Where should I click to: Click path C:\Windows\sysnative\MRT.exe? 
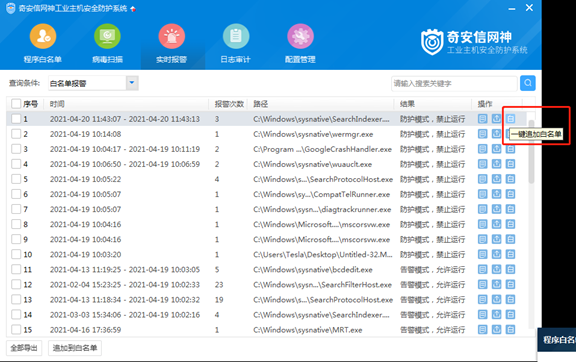coord(307,330)
